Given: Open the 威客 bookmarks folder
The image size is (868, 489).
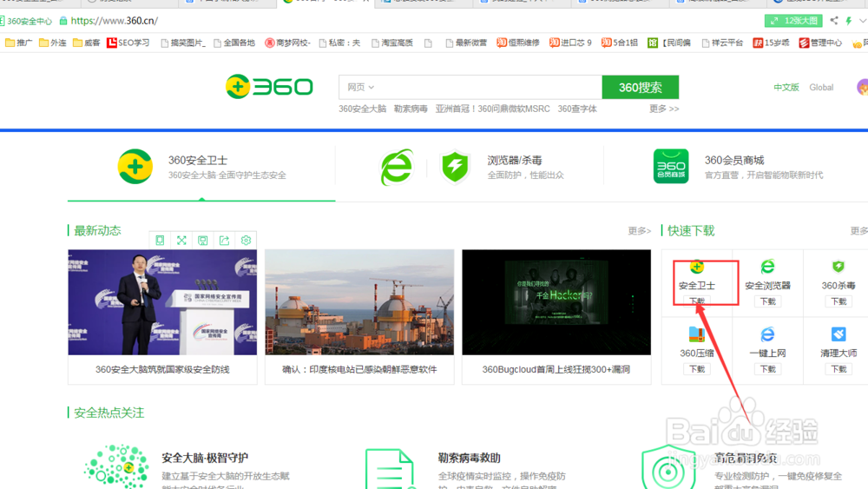Looking at the screenshot, I should pyautogui.click(x=87, y=43).
